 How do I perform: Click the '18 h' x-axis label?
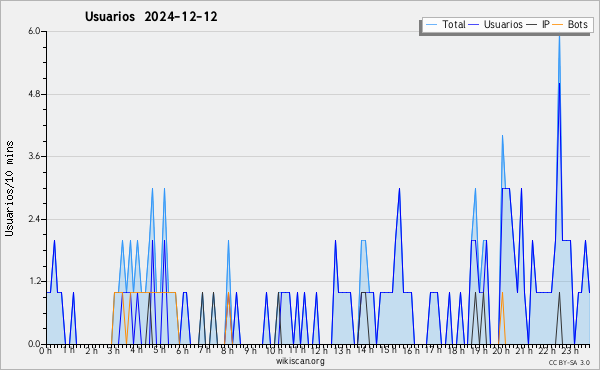click(456, 350)
